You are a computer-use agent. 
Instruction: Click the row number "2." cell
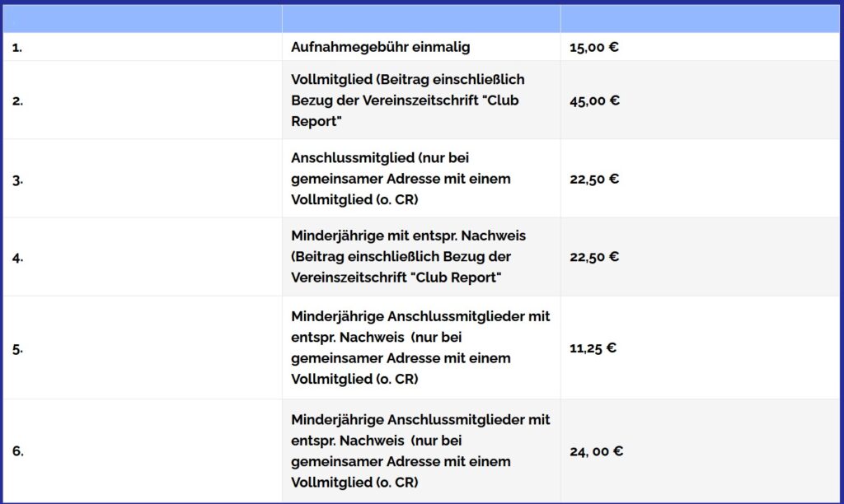(17, 100)
